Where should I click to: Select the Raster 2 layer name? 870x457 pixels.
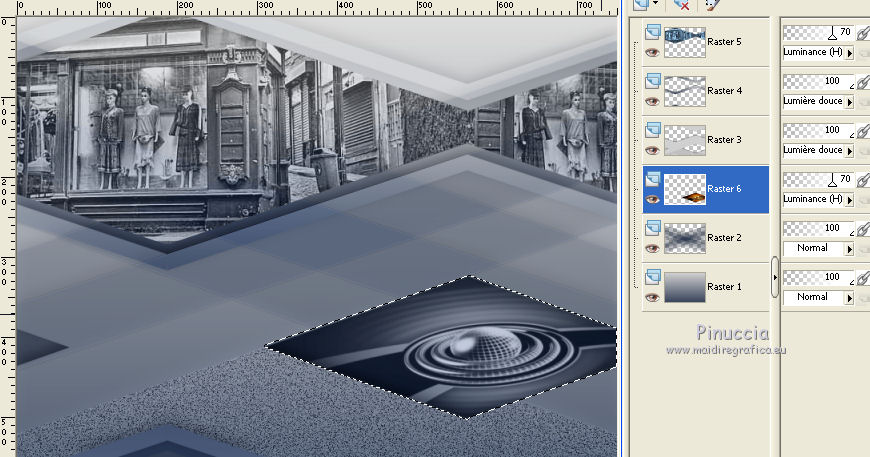[725, 238]
